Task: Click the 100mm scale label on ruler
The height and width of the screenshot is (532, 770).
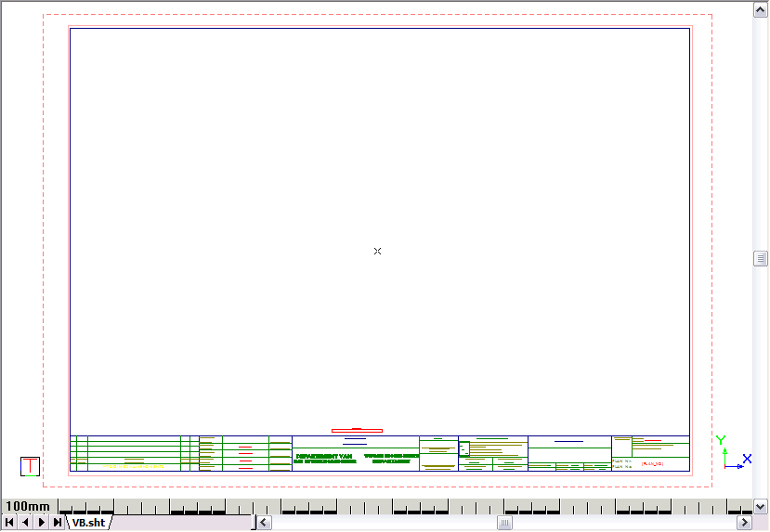Action: click(28, 506)
